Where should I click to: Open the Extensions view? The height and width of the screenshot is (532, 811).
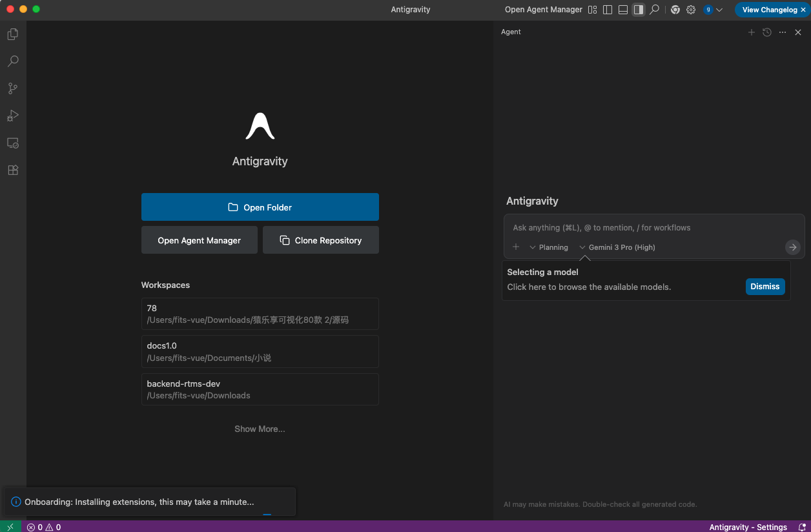coord(13,170)
